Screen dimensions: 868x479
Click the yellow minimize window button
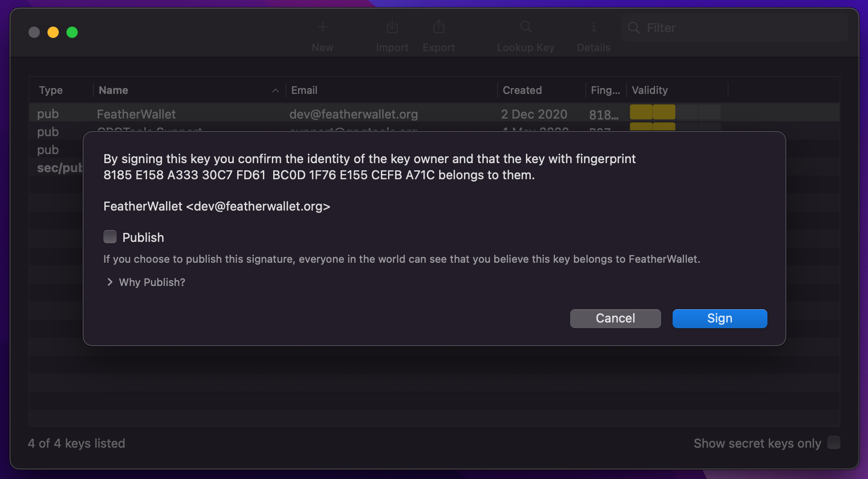[53, 32]
